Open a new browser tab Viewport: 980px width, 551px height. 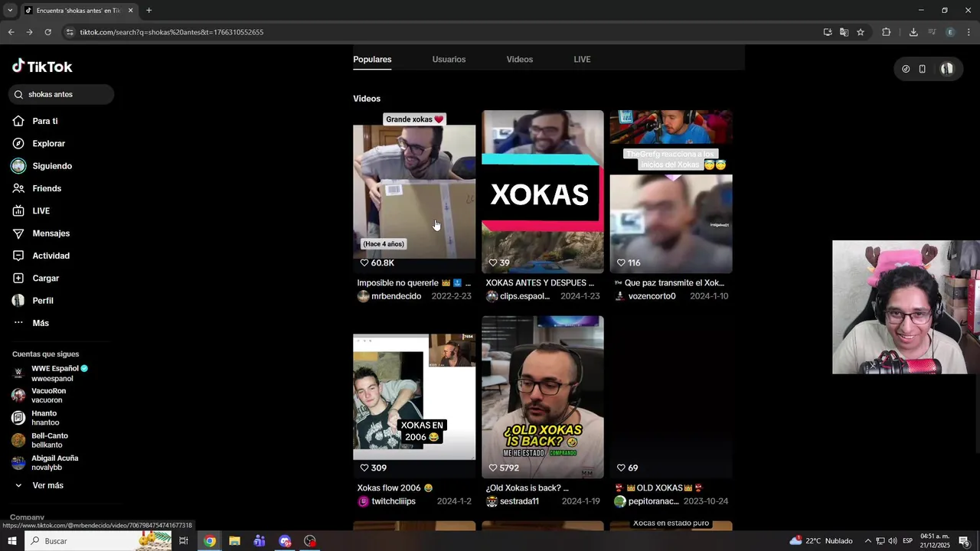click(149, 11)
